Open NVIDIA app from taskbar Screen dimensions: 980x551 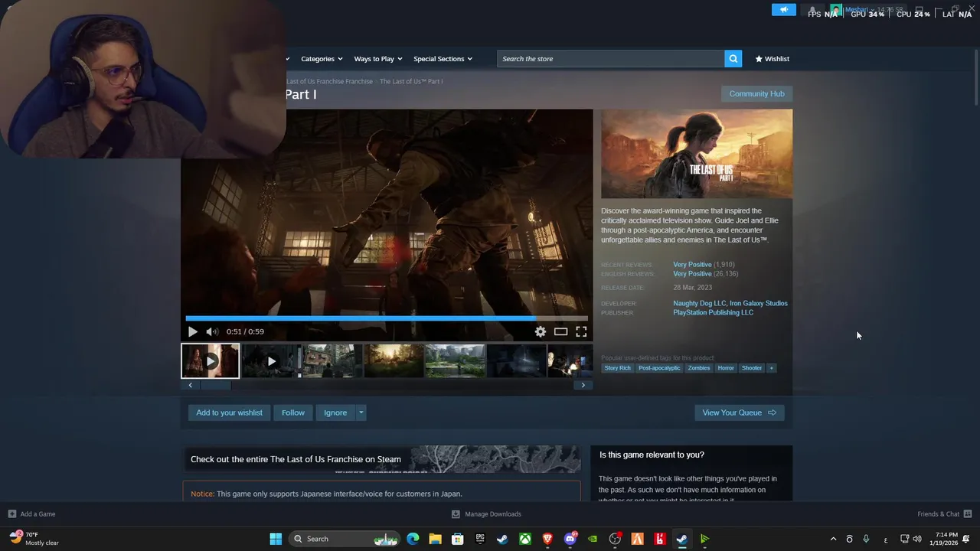(x=593, y=539)
